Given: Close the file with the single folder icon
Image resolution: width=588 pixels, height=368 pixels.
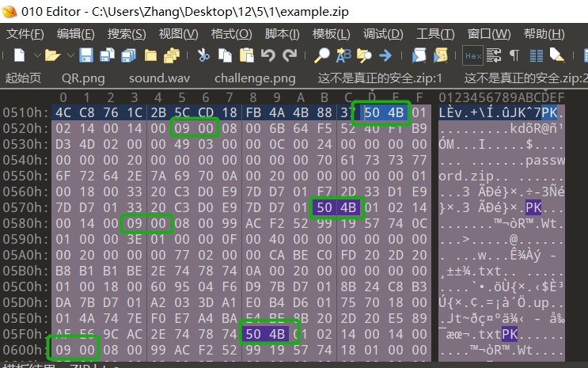Looking at the screenshot, I should [150, 55].
